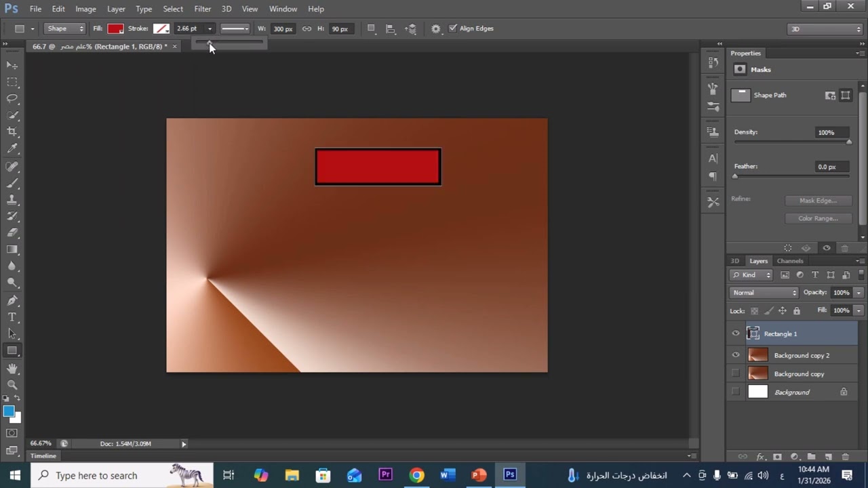Add a layer mask from Layers footer
The image size is (868, 488).
pos(777,457)
